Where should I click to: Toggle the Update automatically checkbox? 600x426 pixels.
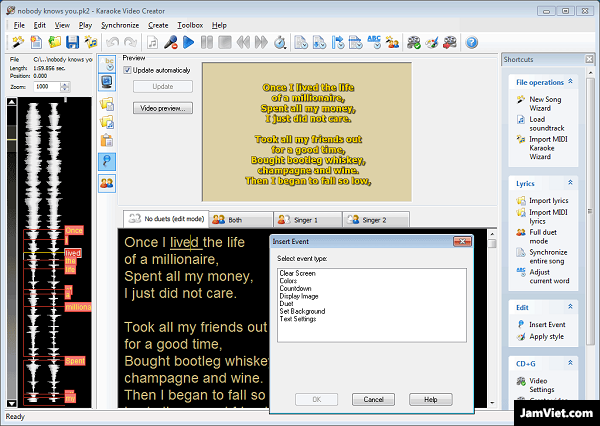(x=127, y=70)
